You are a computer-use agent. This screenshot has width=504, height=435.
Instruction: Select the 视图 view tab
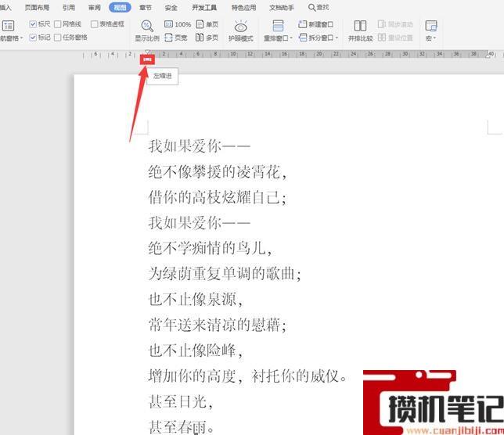(x=120, y=7)
